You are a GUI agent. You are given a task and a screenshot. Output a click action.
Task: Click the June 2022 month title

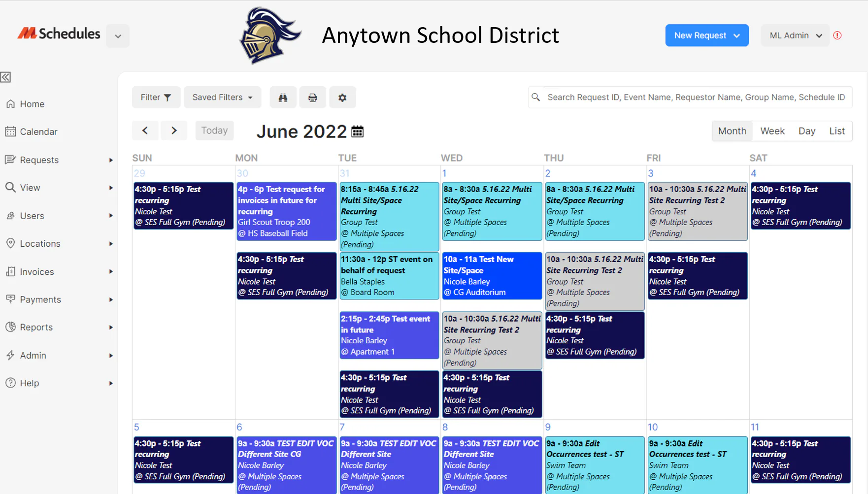(301, 132)
